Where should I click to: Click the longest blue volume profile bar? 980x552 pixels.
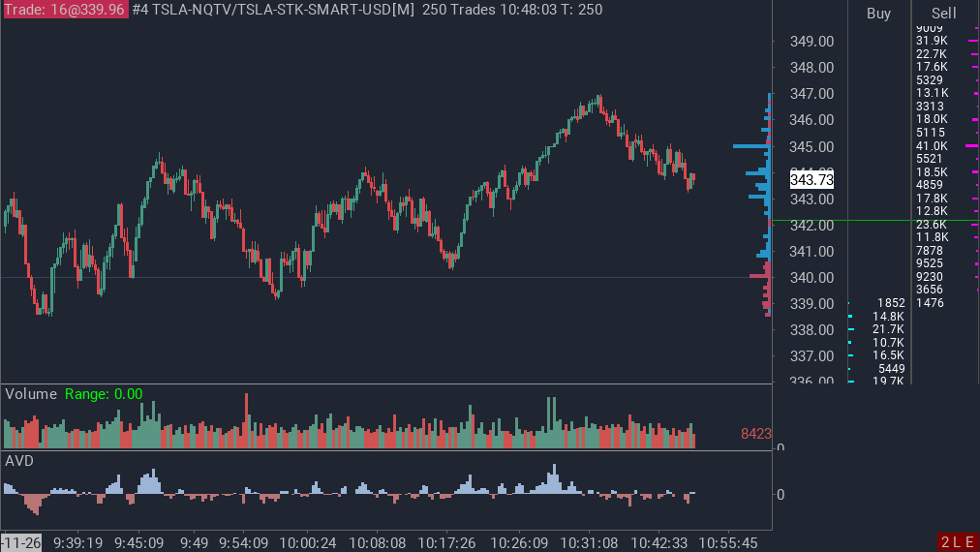[x=750, y=146]
